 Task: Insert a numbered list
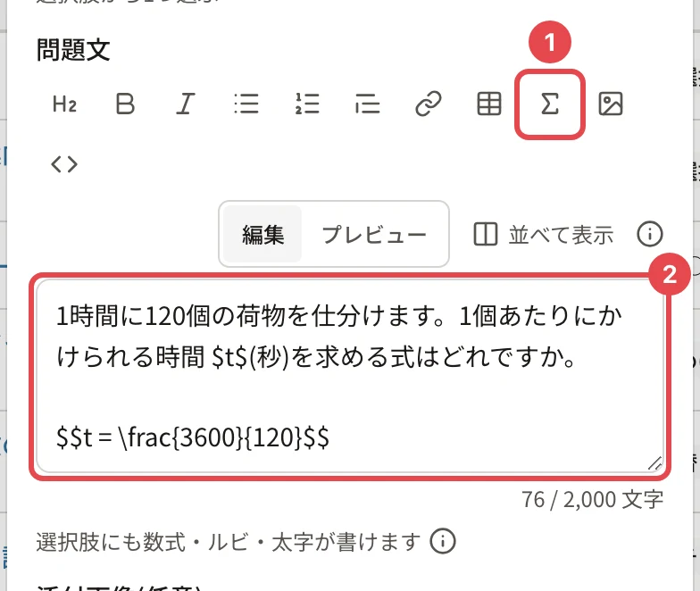click(307, 104)
